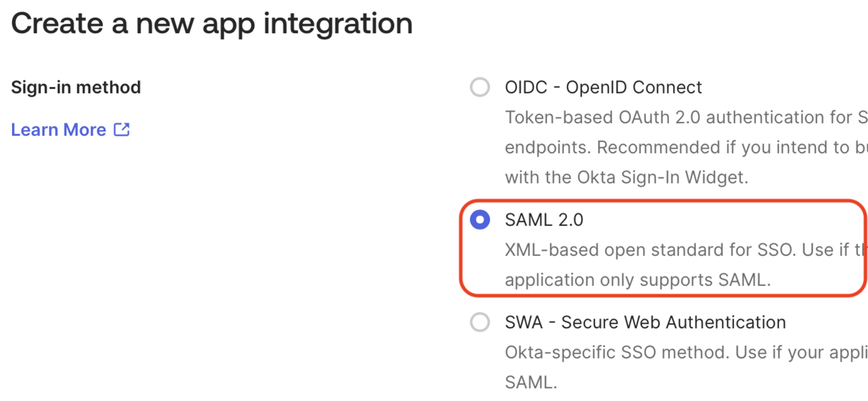Open the Learn More link
The image size is (868, 401).
(58, 129)
